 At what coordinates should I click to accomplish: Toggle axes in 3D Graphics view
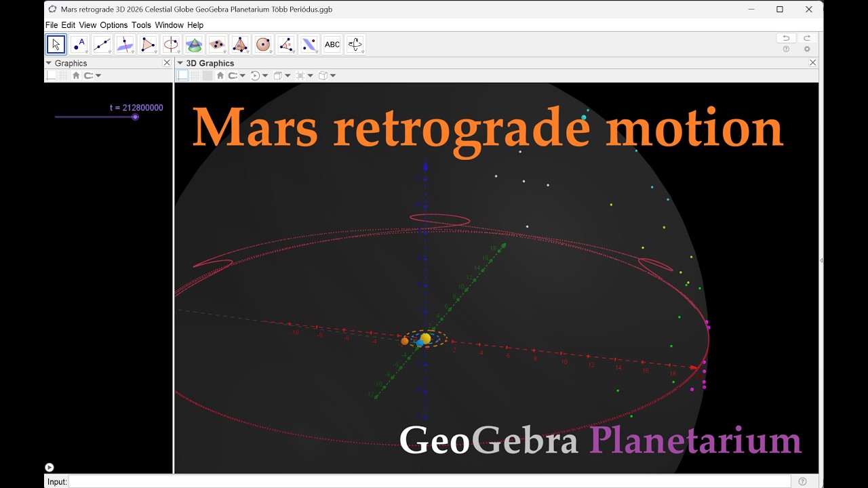(182, 75)
